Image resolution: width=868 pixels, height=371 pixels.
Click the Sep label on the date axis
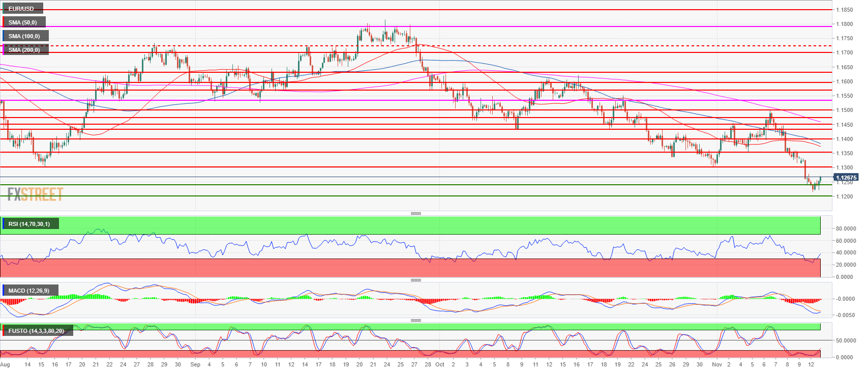pyautogui.click(x=195, y=364)
